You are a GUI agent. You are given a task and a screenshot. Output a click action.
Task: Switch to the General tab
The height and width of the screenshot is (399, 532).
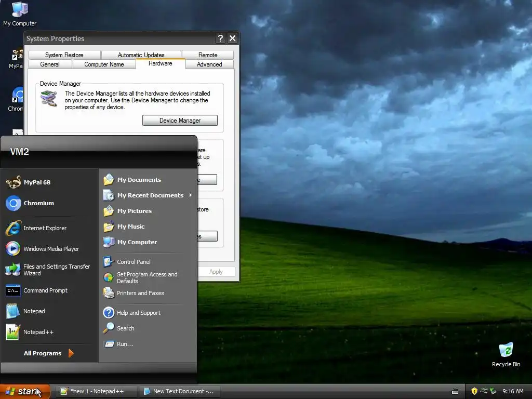point(50,64)
